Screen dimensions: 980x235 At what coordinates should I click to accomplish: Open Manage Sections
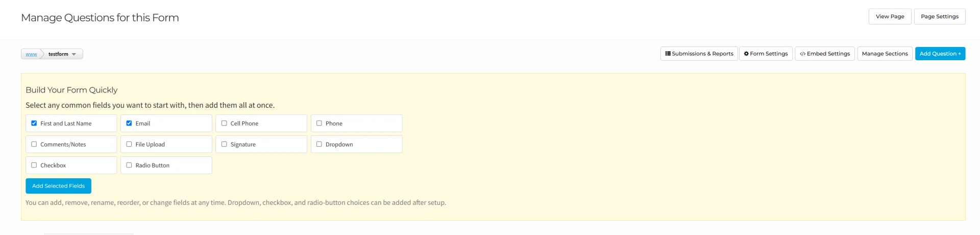pyautogui.click(x=885, y=54)
